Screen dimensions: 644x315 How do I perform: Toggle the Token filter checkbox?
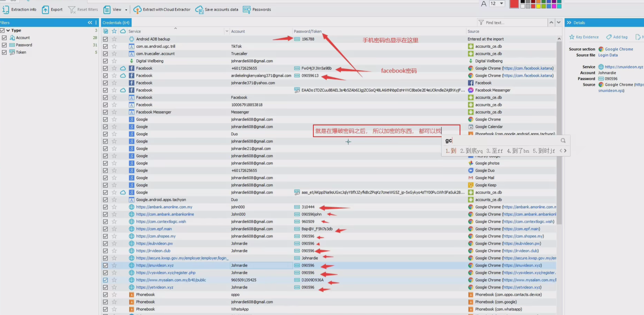4,52
